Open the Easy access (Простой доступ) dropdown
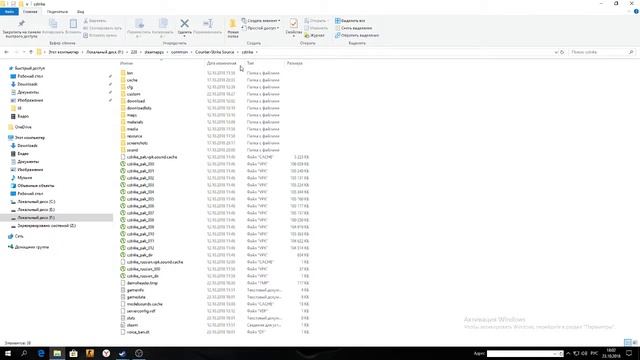The height and width of the screenshot is (360, 640). [260, 28]
